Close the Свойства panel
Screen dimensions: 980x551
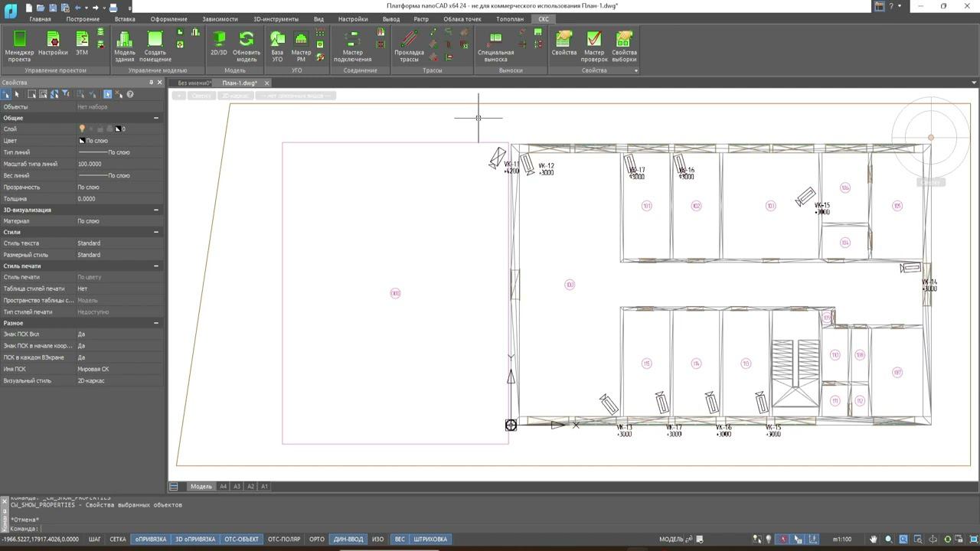coord(160,83)
